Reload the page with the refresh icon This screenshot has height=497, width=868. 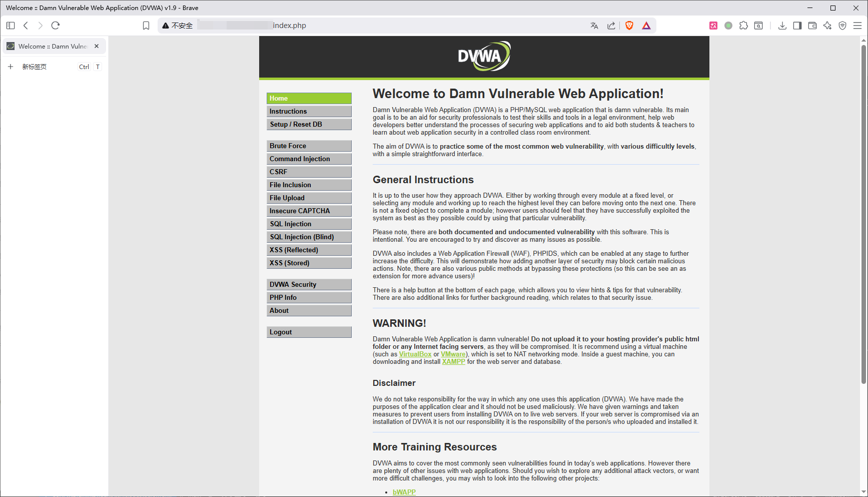point(56,26)
